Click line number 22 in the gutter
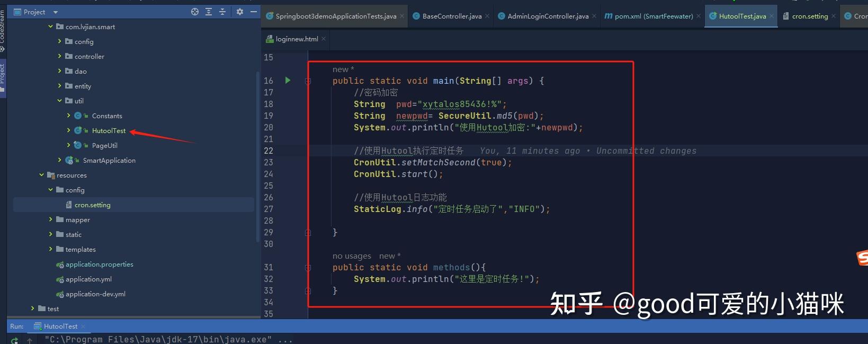The width and height of the screenshot is (868, 344). [269, 151]
